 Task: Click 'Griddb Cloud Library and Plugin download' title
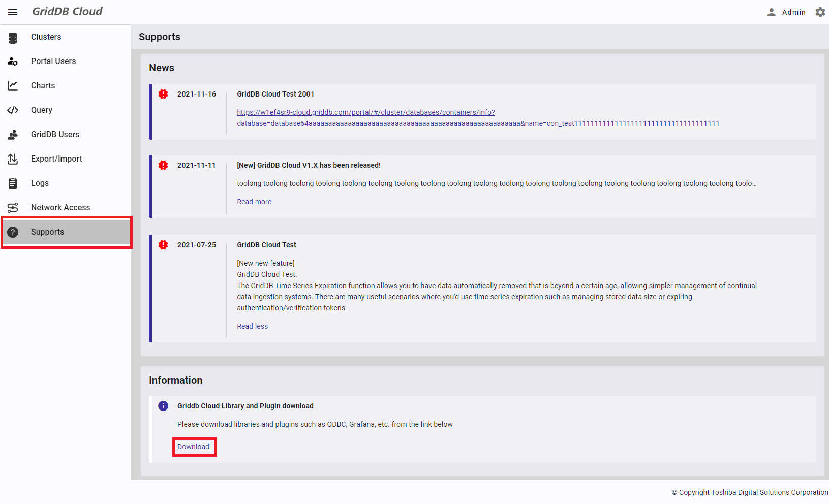pos(245,406)
